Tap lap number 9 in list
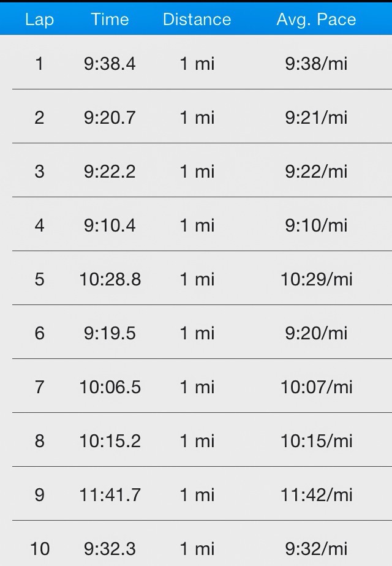 point(39,495)
